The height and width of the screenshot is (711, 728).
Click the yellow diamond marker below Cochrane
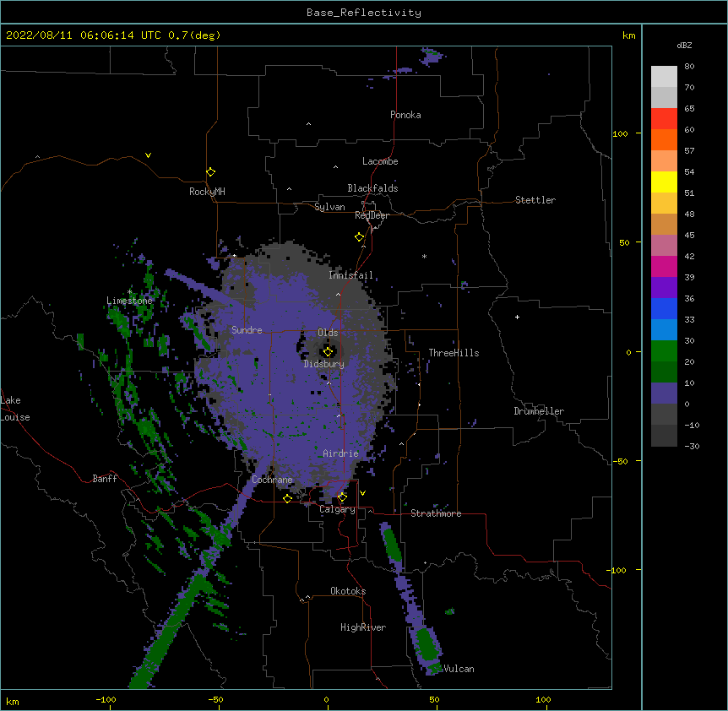click(x=287, y=498)
